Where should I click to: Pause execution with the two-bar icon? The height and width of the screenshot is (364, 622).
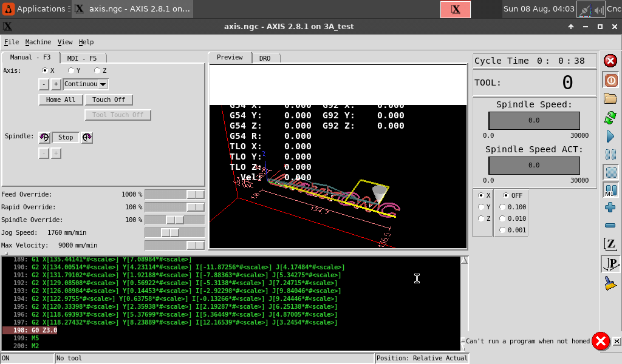(x=610, y=155)
